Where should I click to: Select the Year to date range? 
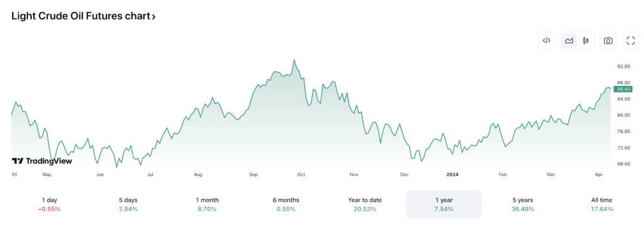pyautogui.click(x=365, y=205)
